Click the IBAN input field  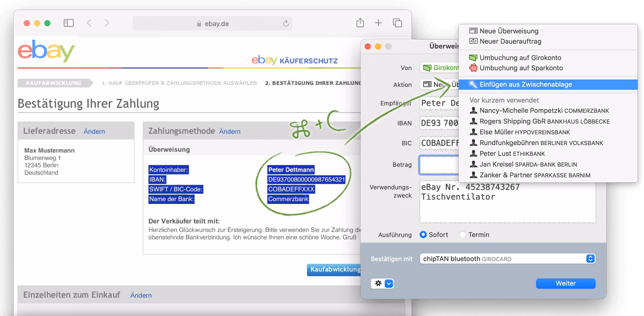[x=439, y=123]
